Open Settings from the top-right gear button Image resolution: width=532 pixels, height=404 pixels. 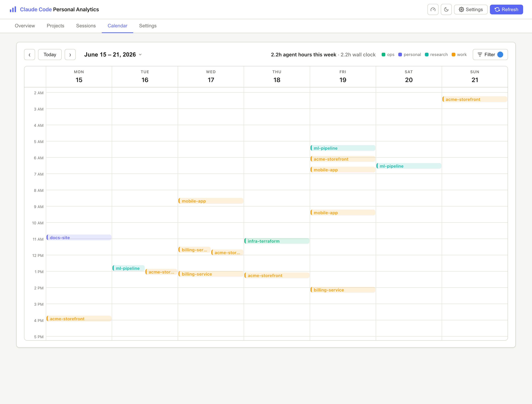coord(471,10)
